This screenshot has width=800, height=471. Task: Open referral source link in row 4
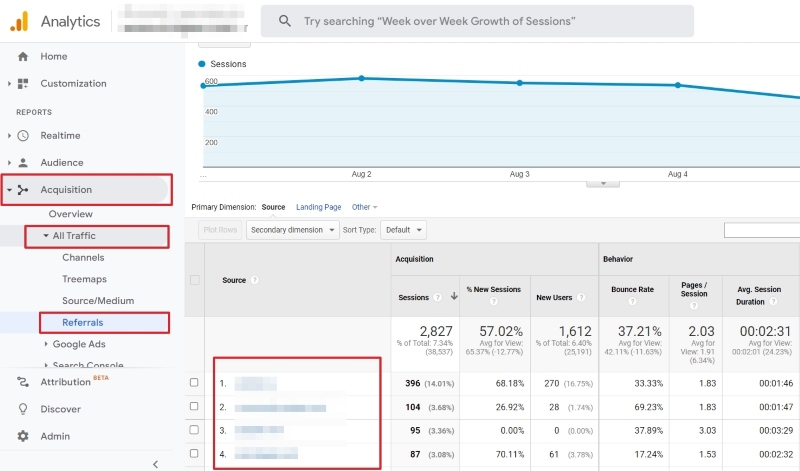(x=266, y=453)
